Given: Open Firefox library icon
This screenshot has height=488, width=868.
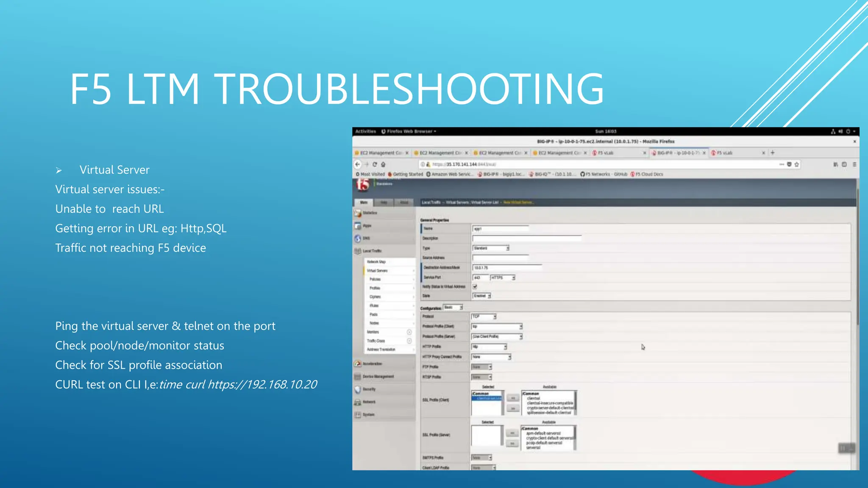Looking at the screenshot, I should (836, 164).
